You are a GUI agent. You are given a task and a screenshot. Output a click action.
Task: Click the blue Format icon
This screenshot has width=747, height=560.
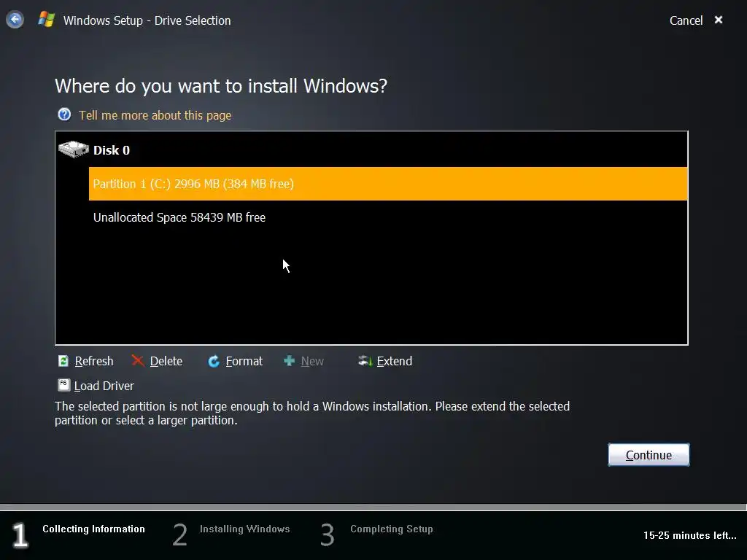(x=214, y=361)
